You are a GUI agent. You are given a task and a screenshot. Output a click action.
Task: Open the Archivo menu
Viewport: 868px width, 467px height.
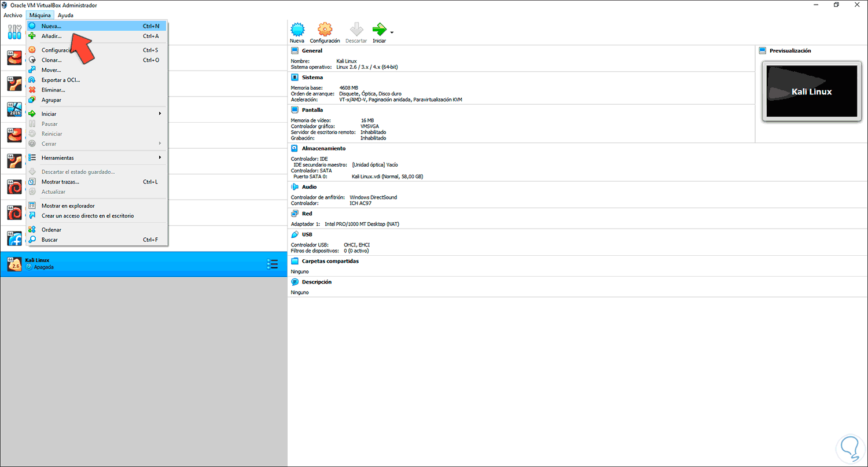(x=13, y=16)
